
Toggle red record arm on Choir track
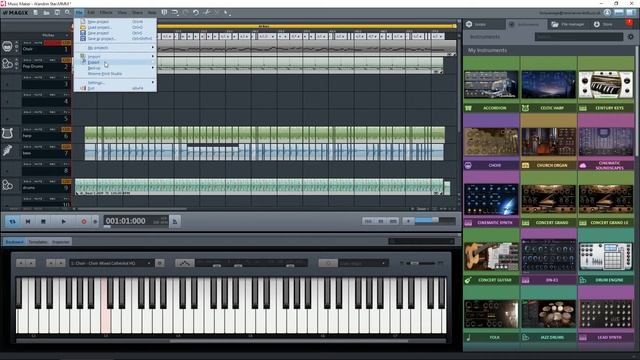pyautogui.click(x=52, y=42)
